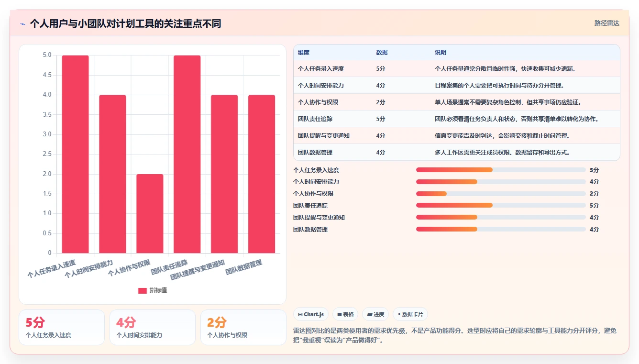The image size is (639, 364).
Task: Open the 5分 个人任务录入速度 data card
Action: pos(62,327)
